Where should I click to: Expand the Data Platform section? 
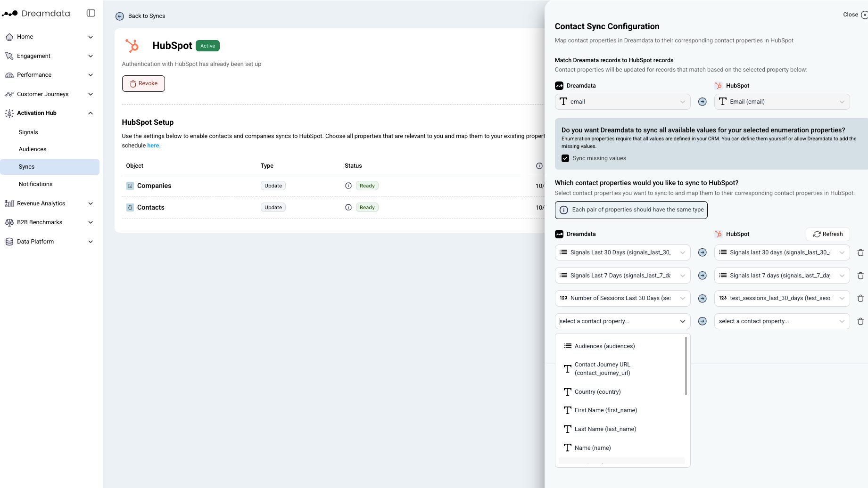tap(91, 241)
